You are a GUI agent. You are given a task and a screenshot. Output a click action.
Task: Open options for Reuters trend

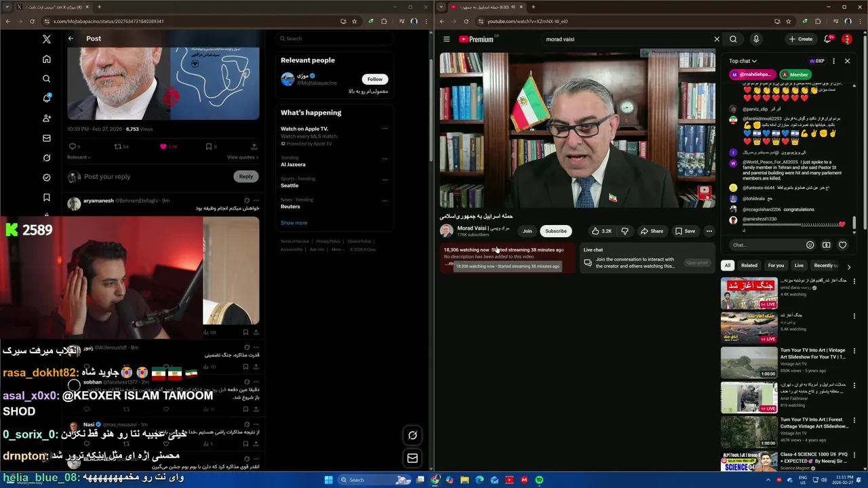point(384,203)
